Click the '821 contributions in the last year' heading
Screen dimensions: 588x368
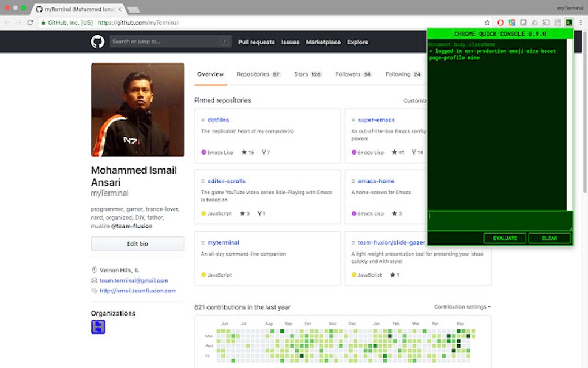tap(242, 307)
